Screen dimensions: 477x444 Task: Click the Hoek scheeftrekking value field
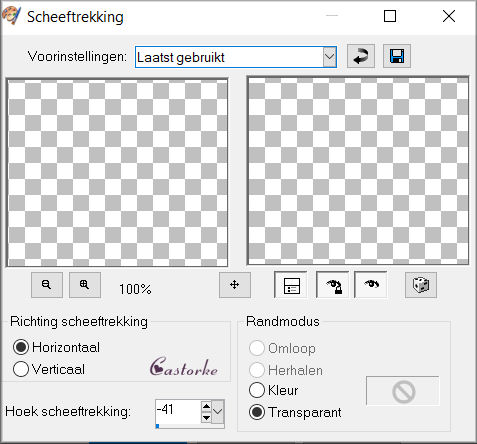click(x=178, y=411)
